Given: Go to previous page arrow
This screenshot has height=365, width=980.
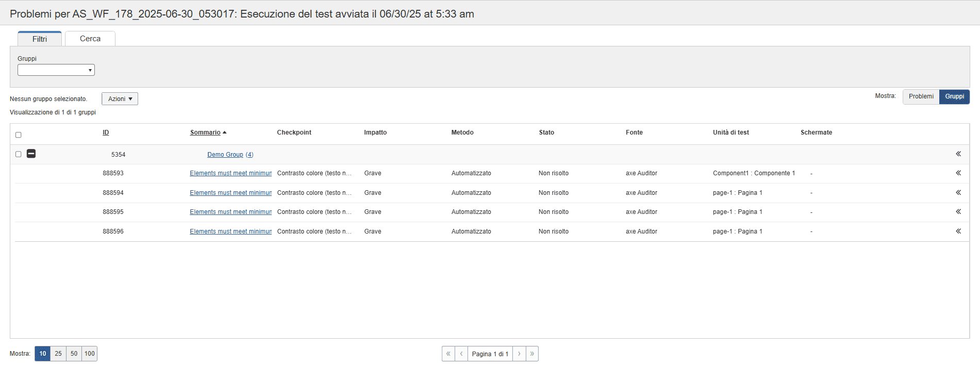Looking at the screenshot, I should 461,354.
